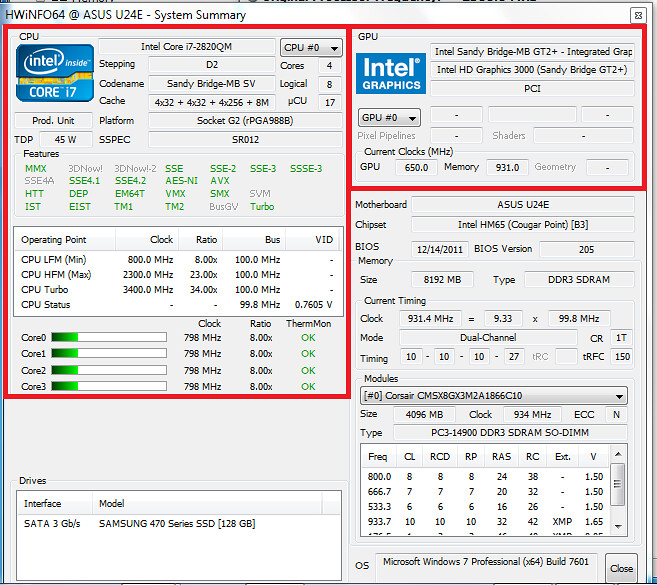The image size is (657, 585).
Task: Select the CPU HFM (Max) row
Action: tap(178, 274)
